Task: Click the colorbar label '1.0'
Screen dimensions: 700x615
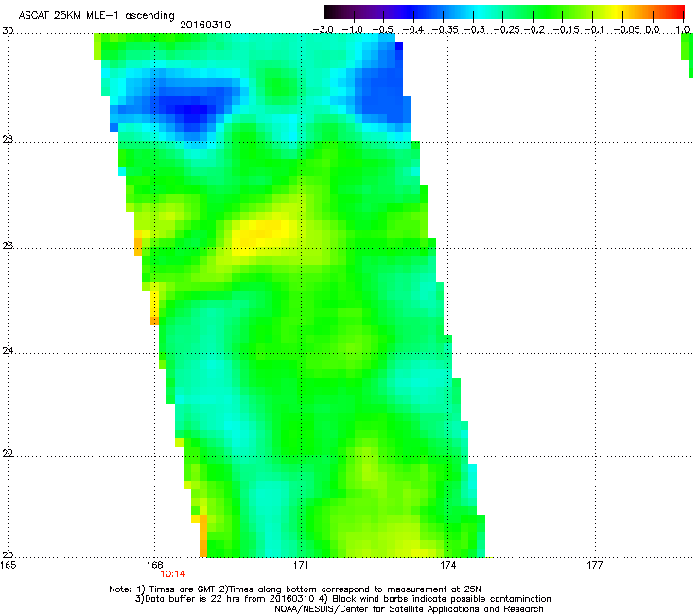Action: 683,30
